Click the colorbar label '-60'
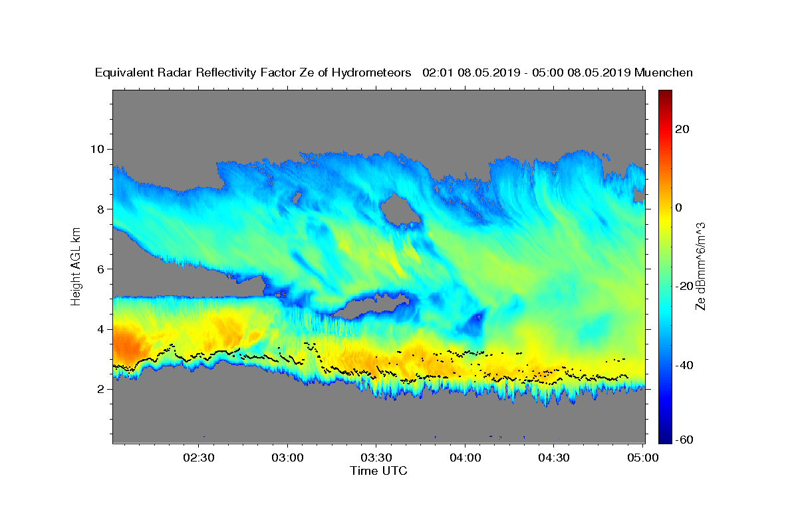 click(x=684, y=440)
